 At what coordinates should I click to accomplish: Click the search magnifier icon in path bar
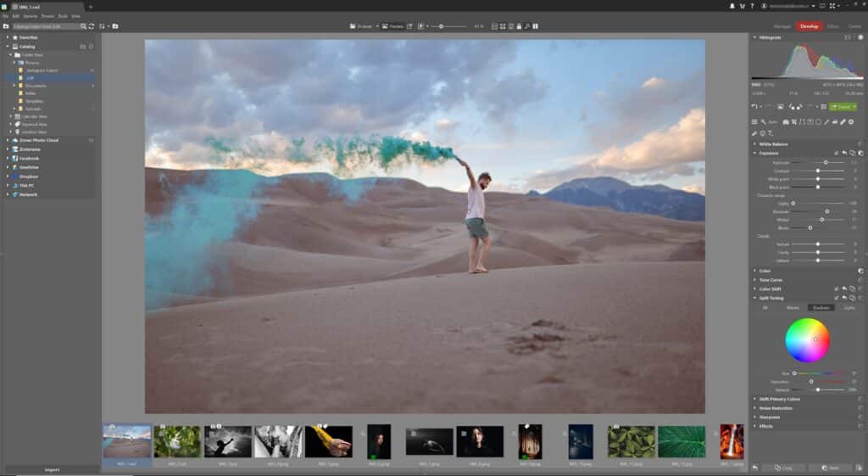tap(83, 26)
